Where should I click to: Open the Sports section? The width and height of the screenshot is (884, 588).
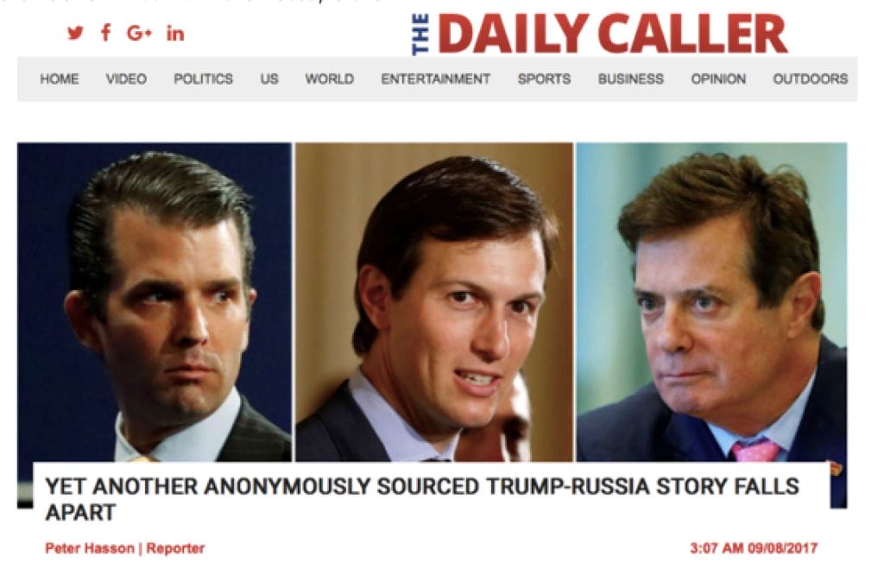point(544,79)
